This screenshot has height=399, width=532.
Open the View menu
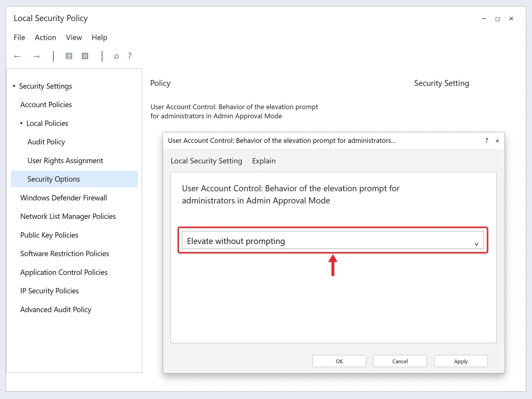point(74,38)
